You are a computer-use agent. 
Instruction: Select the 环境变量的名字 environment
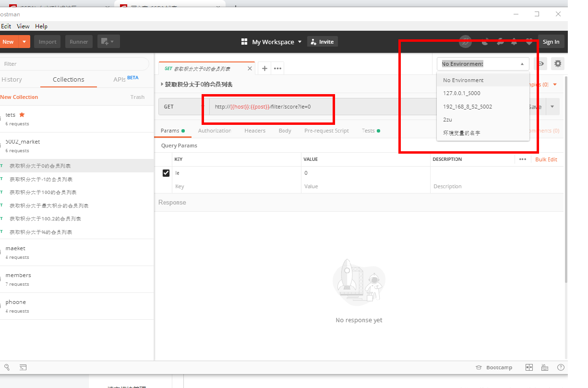(x=483, y=133)
